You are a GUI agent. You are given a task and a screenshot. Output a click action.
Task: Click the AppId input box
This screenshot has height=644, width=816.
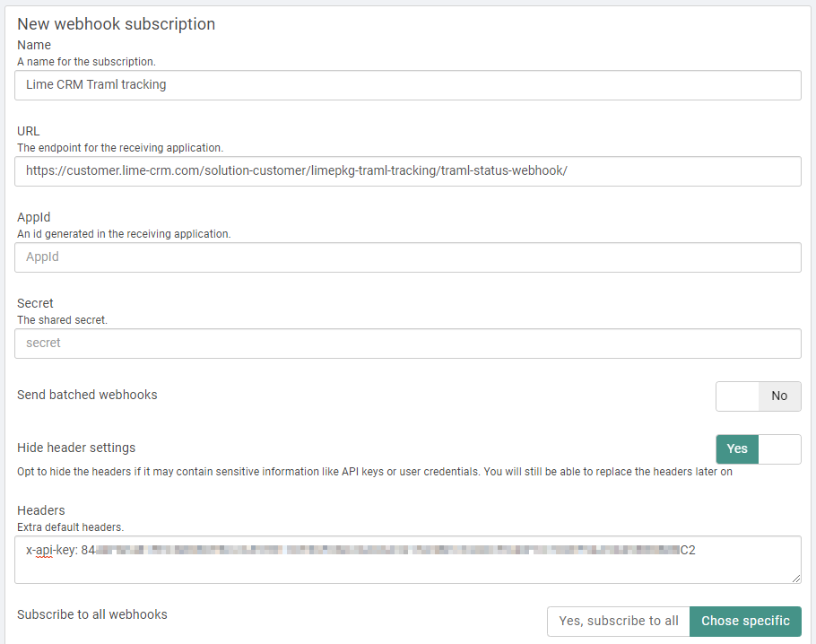pos(408,257)
